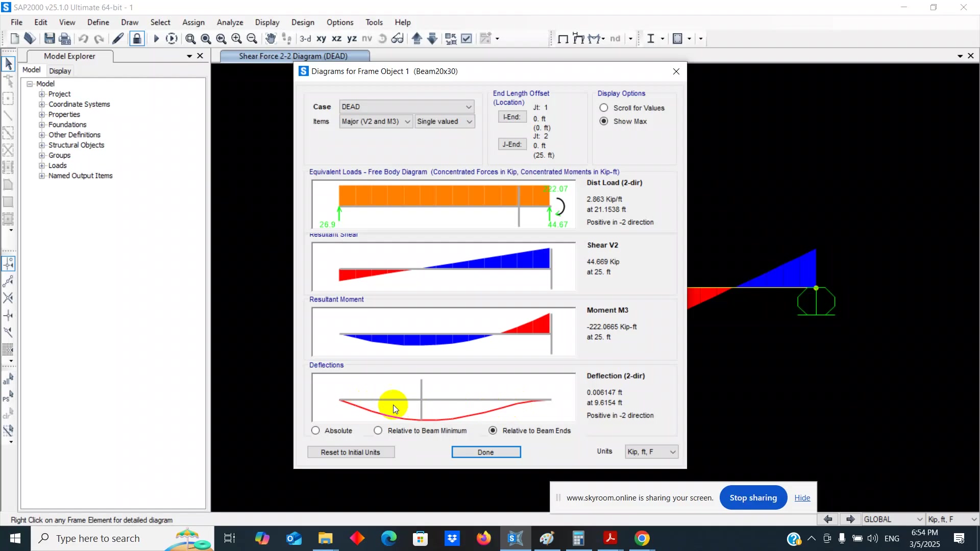The height and width of the screenshot is (551, 980).
Task: Click the Run Analysis play icon
Action: pyautogui.click(x=156, y=39)
